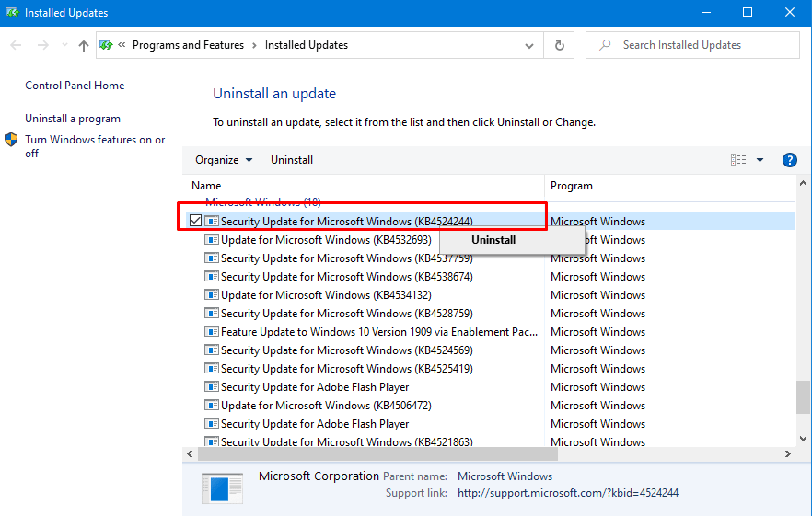
Task: Click Programs and Features breadcrumb
Action: point(188,45)
